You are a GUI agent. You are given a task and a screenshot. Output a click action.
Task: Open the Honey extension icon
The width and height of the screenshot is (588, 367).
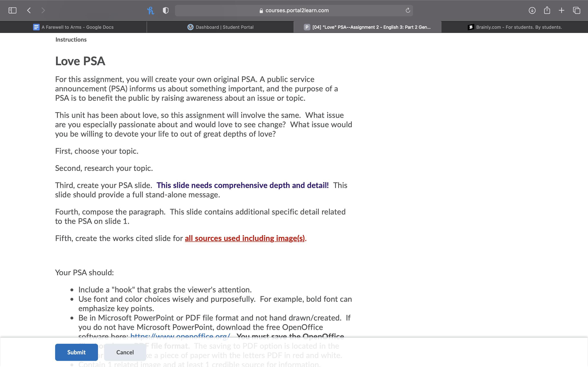[x=151, y=10]
